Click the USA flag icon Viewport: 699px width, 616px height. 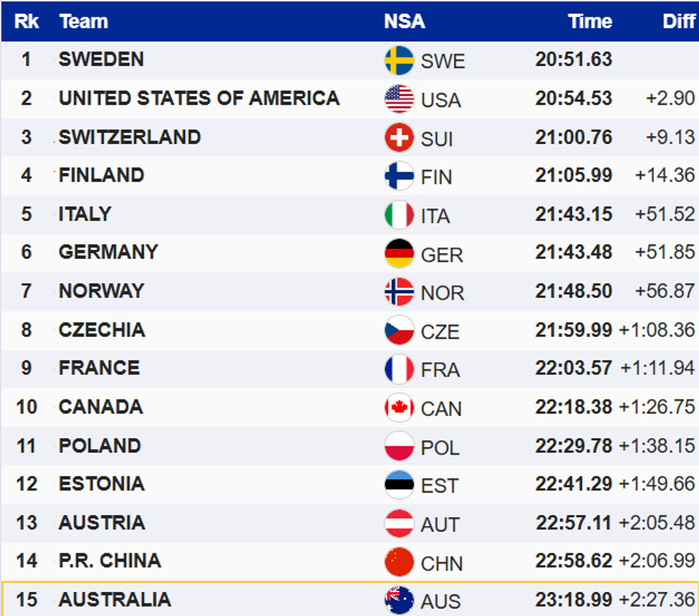click(399, 99)
